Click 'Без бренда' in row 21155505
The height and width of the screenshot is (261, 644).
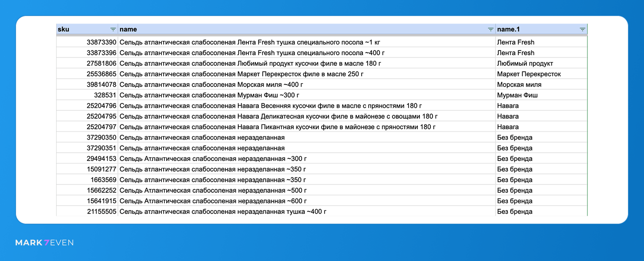point(542,211)
